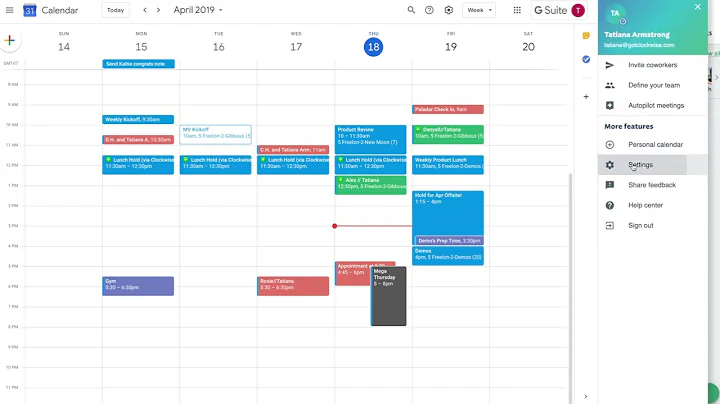Open the main hamburger menu

tap(10, 10)
